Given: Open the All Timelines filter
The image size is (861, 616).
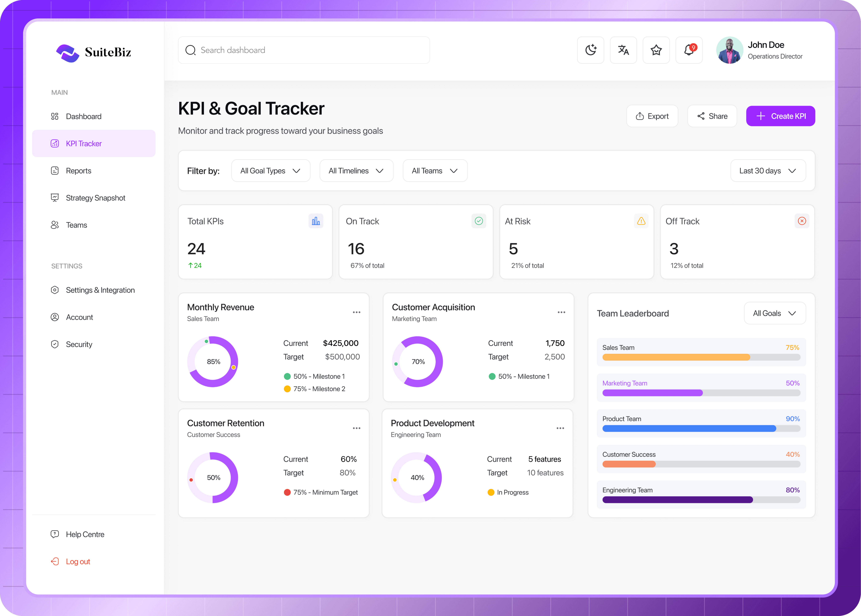Looking at the screenshot, I should click(356, 171).
